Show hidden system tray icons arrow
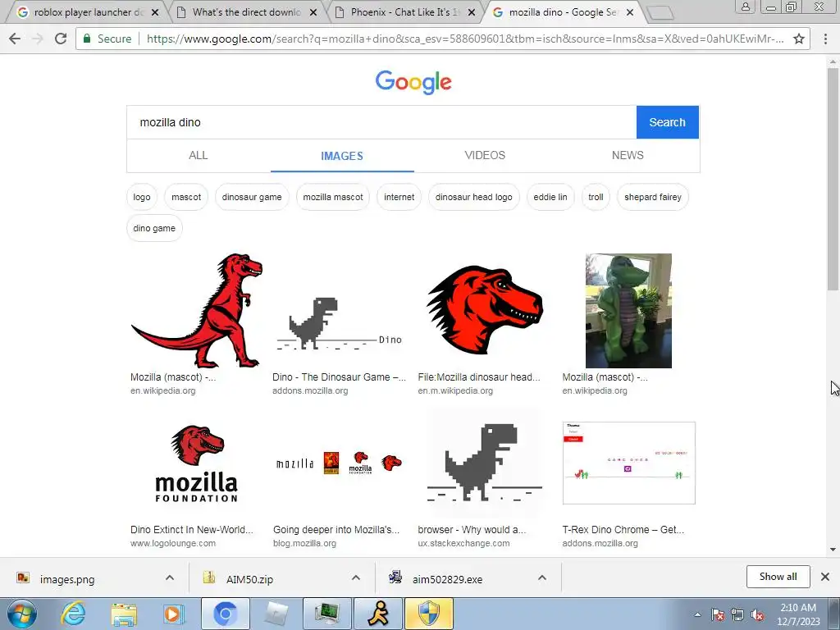The height and width of the screenshot is (630, 840). point(697,614)
